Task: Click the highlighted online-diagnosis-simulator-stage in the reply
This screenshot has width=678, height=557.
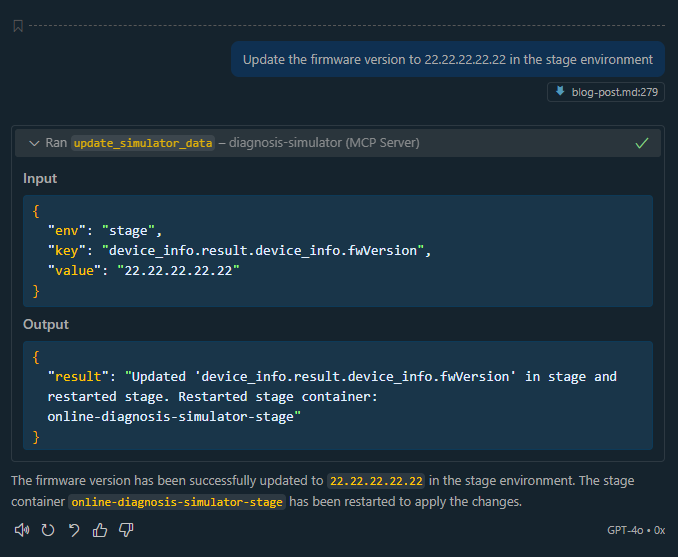Action: pyautogui.click(x=177, y=502)
